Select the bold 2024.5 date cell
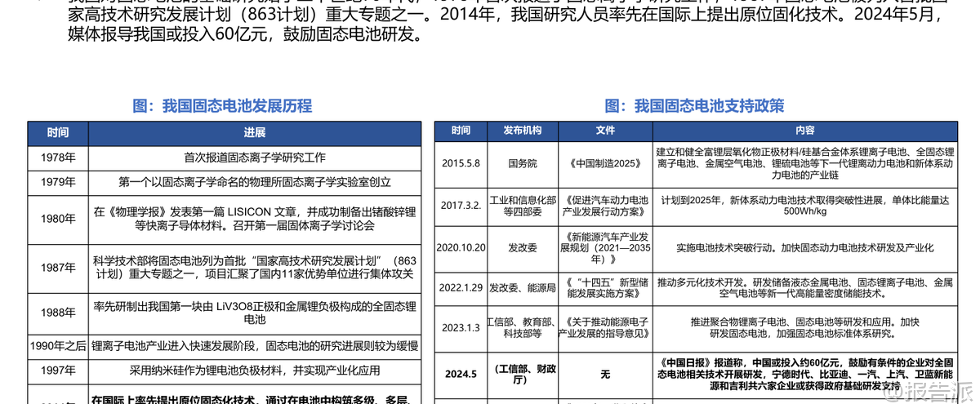The image size is (980, 404). coord(461,374)
